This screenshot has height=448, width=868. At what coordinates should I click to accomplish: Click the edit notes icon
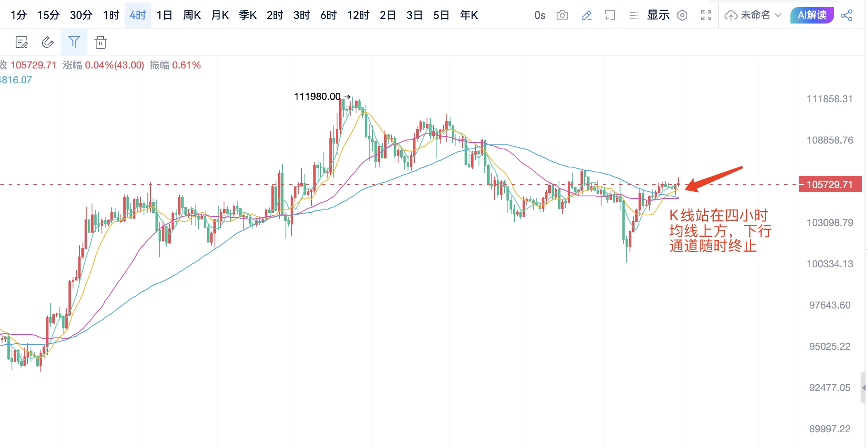(x=21, y=42)
